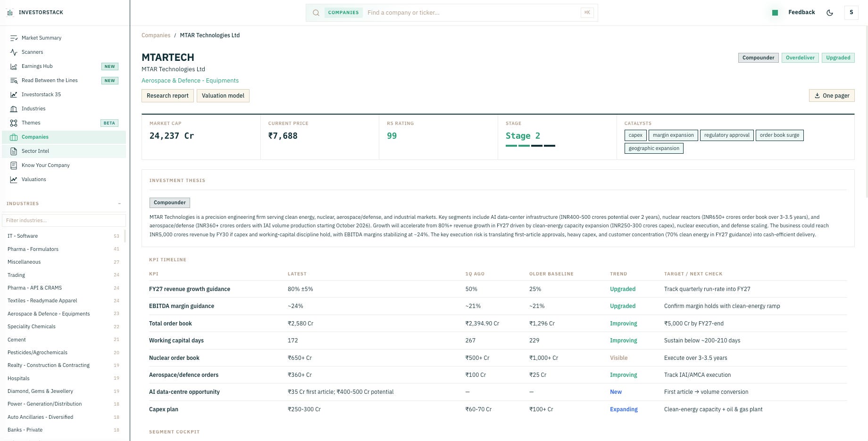The height and width of the screenshot is (441, 868).
Task: Click the search magnifier icon
Action: (316, 13)
